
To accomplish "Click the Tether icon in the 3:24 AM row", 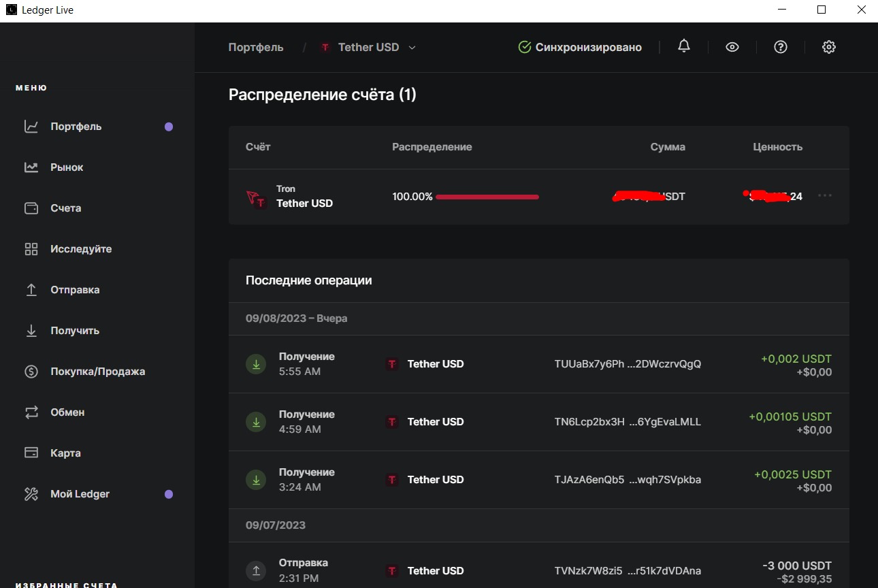I will point(392,480).
